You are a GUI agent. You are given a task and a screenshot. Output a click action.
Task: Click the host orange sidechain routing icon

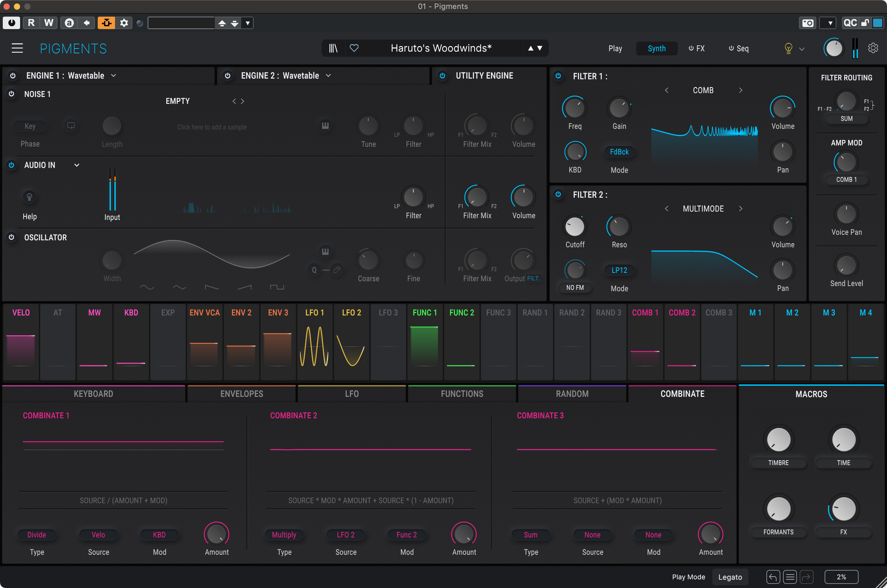click(107, 23)
